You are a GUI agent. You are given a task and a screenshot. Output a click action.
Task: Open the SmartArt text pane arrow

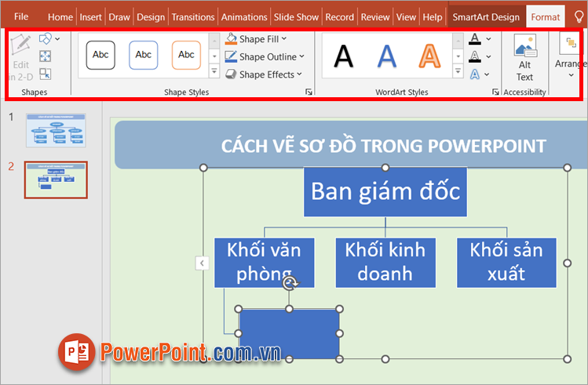coord(202,263)
